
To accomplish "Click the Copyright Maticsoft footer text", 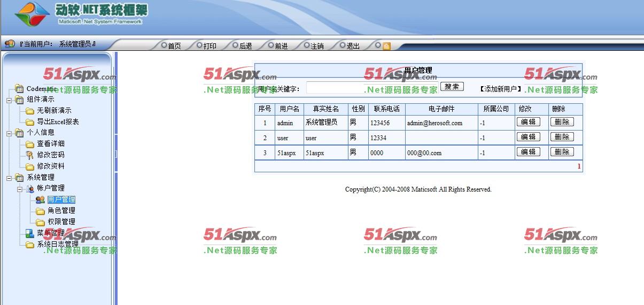I will 418,189.
